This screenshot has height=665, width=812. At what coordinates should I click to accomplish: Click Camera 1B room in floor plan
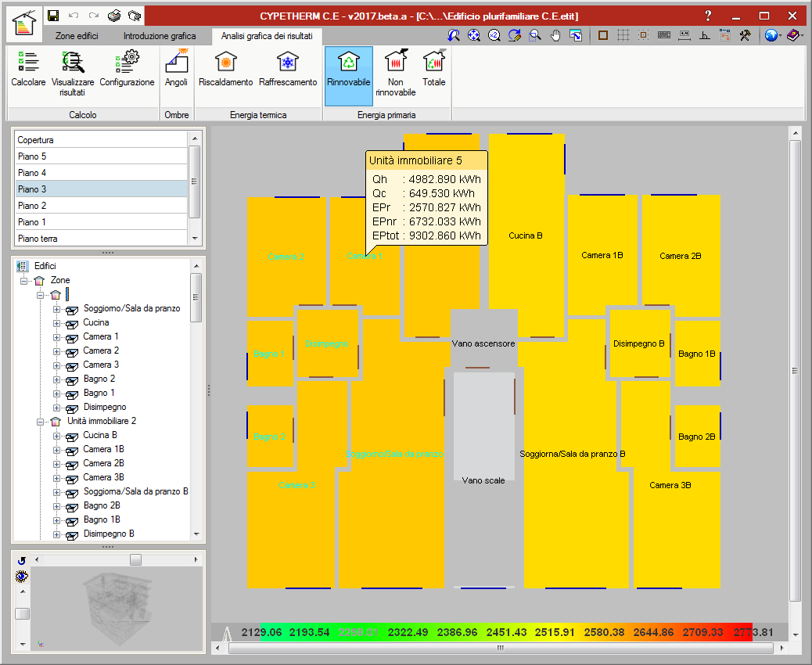coord(602,255)
